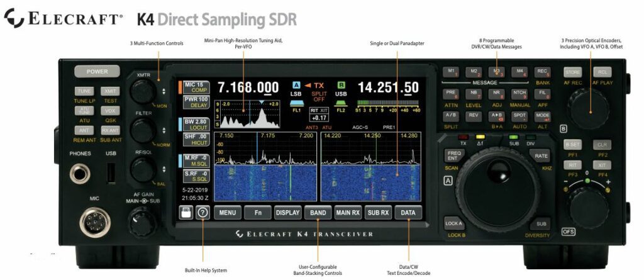Toggle the NTCH notch button

(x=519, y=94)
